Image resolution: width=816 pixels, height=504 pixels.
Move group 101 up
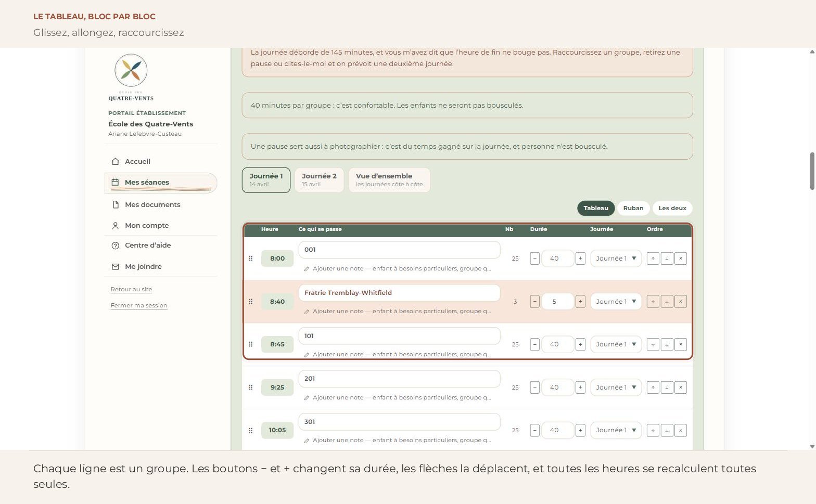coord(653,344)
